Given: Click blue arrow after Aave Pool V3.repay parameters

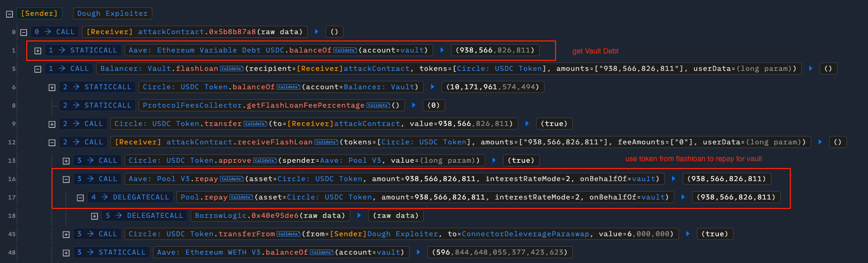Looking at the screenshot, I should point(674,179).
